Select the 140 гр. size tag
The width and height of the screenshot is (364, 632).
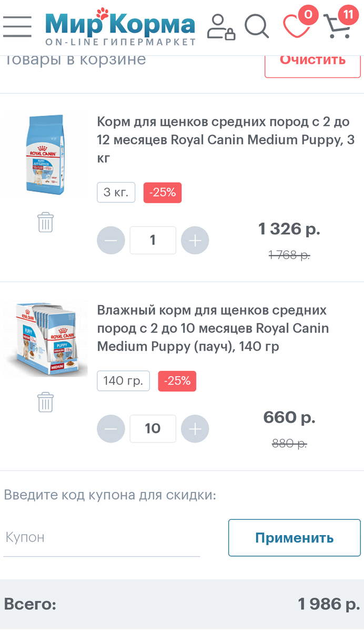123,380
